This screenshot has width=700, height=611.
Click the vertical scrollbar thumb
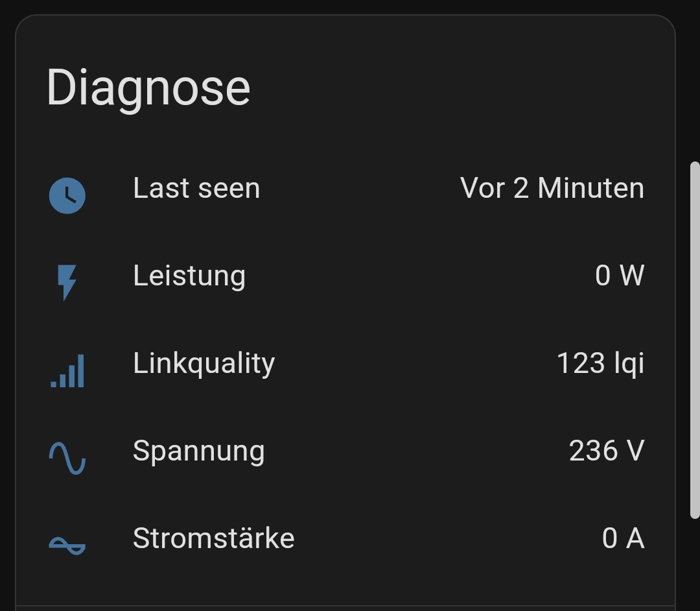coord(695,341)
